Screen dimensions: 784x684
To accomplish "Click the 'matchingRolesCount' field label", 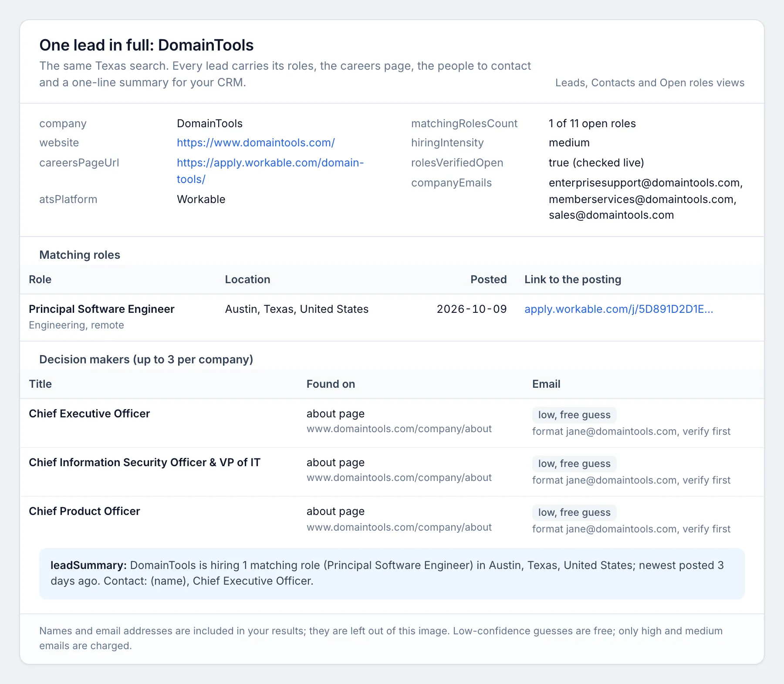I will click(464, 124).
